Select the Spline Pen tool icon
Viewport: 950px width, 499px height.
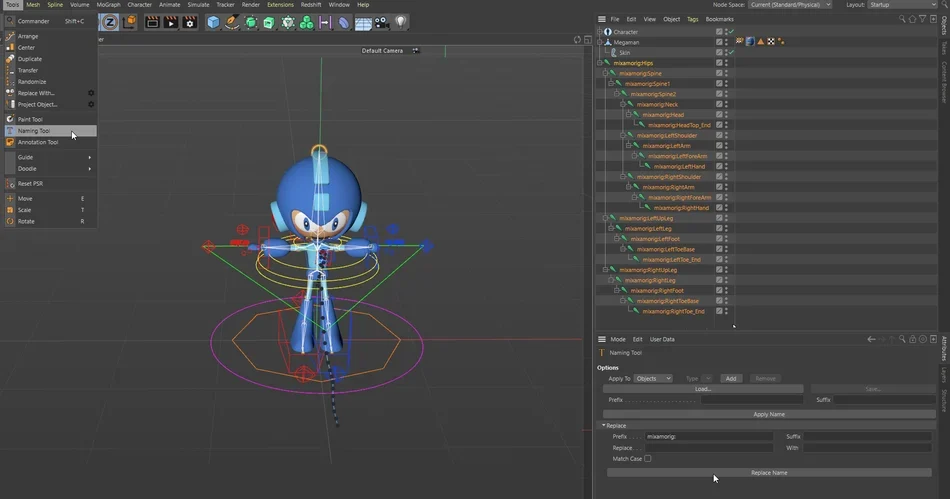232,23
